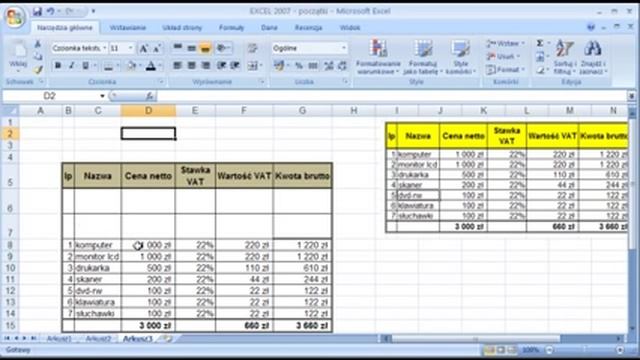The height and width of the screenshot is (360, 640).
Task: Toggle wrap text in the alignment group
Action: (253, 48)
